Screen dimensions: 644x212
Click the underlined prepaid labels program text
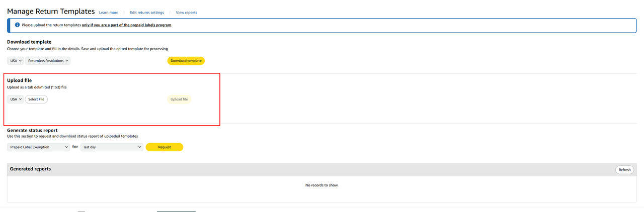tap(127, 25)
